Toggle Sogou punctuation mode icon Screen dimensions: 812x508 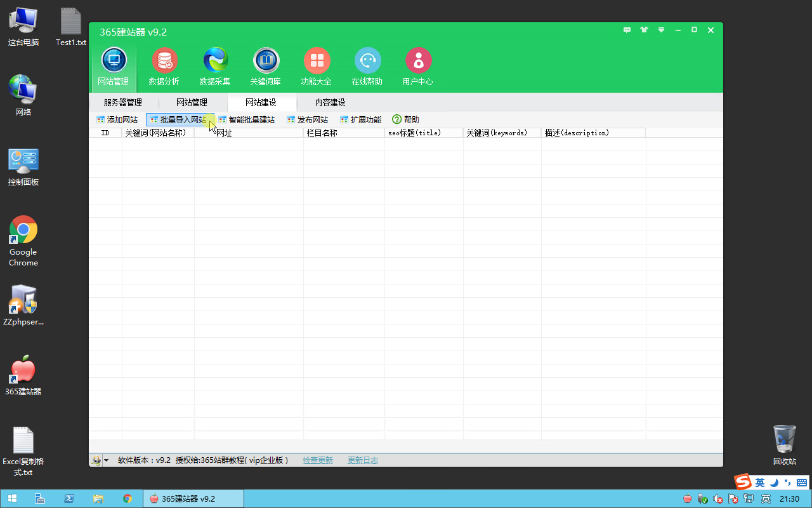click(x=789, y=482)
